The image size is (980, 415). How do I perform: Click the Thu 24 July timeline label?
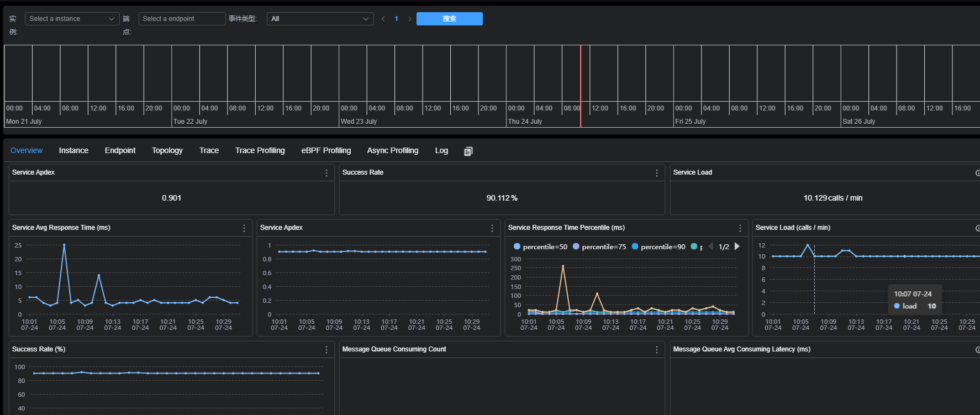(x=525, y=122)
